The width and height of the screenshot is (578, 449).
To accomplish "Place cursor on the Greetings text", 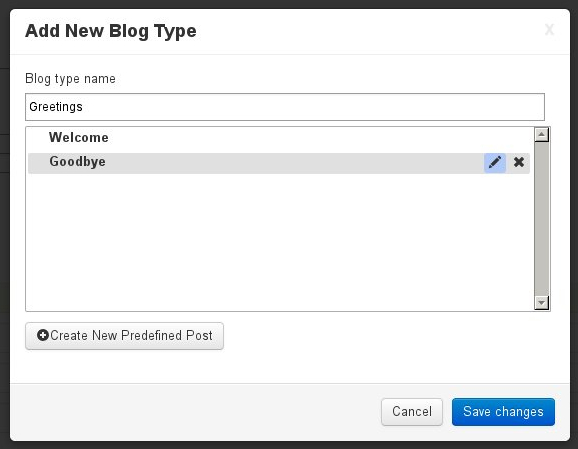I will coord(56,107).
